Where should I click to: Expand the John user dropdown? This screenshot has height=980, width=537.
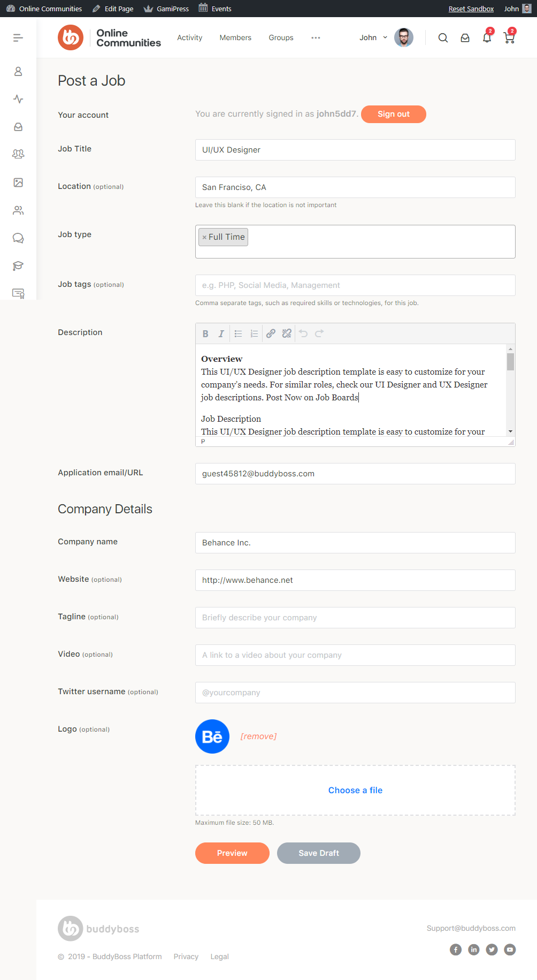click(x=374, y=37)
